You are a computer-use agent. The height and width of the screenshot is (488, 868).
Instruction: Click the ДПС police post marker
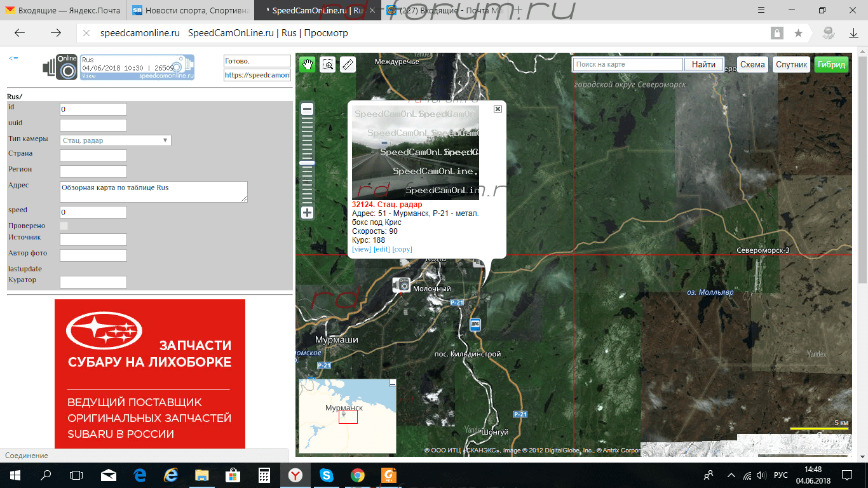tap(475, 325)
